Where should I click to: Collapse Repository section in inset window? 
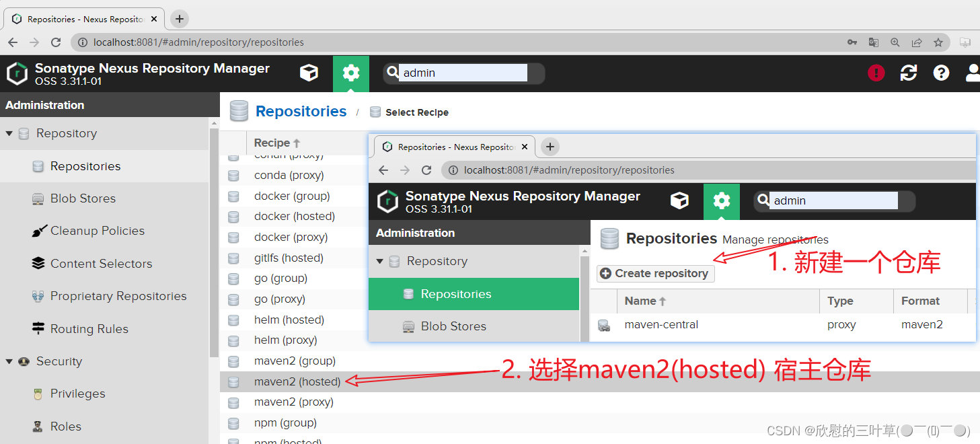tap(380, 261)
